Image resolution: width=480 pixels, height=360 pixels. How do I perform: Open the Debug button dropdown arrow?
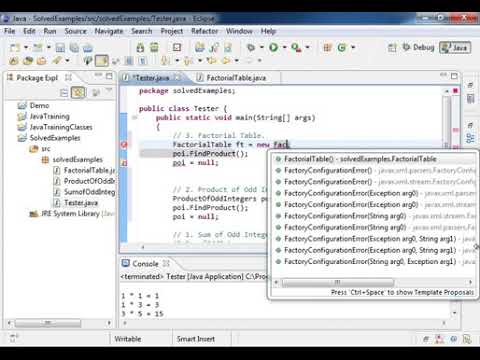(262, 47)
